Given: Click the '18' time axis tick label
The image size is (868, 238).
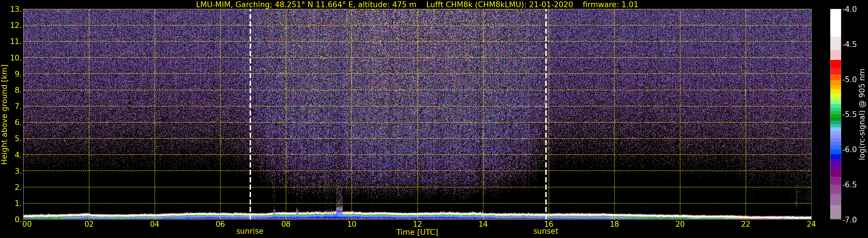Looking at the screenshot, I should [614, 224].
